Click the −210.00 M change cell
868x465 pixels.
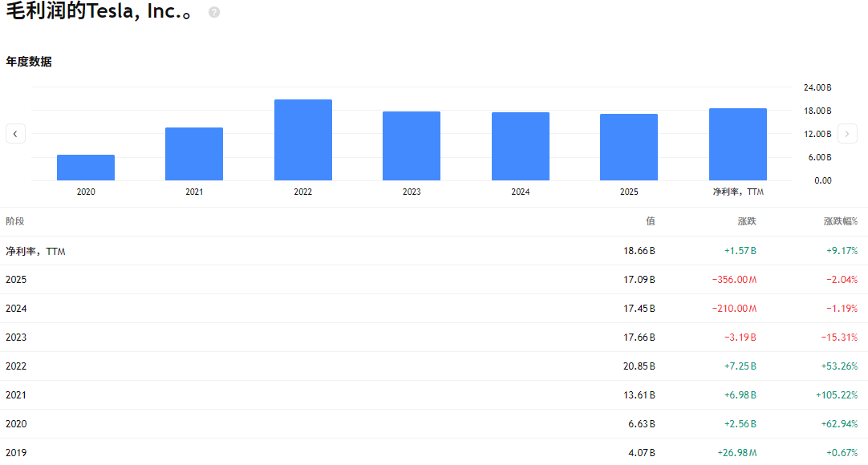point(734,309)
